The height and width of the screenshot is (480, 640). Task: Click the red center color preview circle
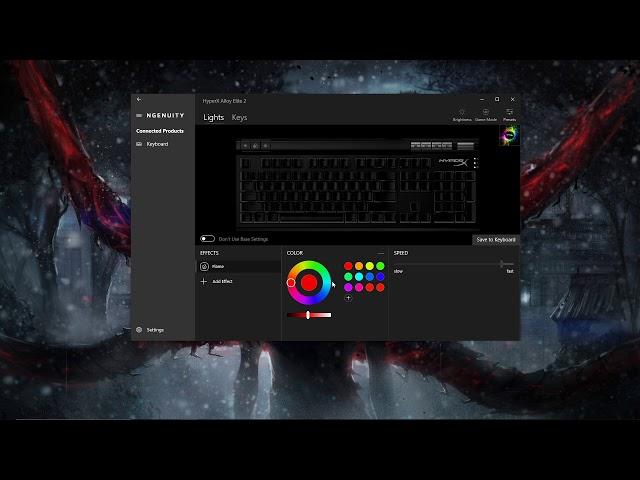[309, 282]
